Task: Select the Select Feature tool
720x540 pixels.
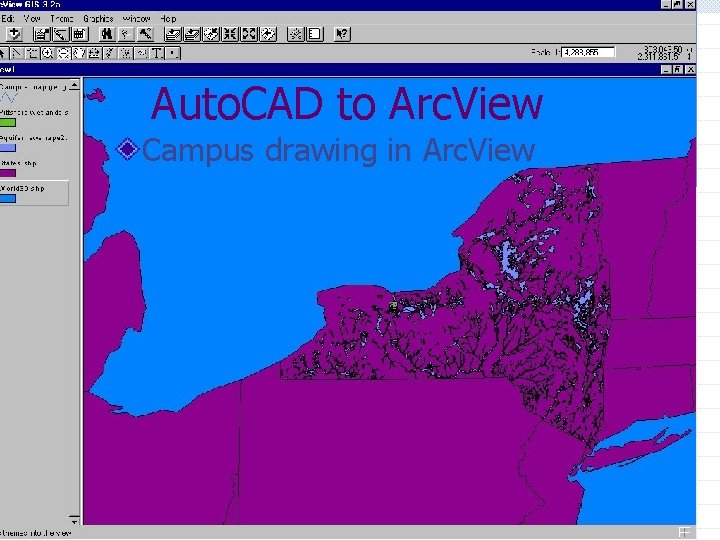Action: coord(32,53)
